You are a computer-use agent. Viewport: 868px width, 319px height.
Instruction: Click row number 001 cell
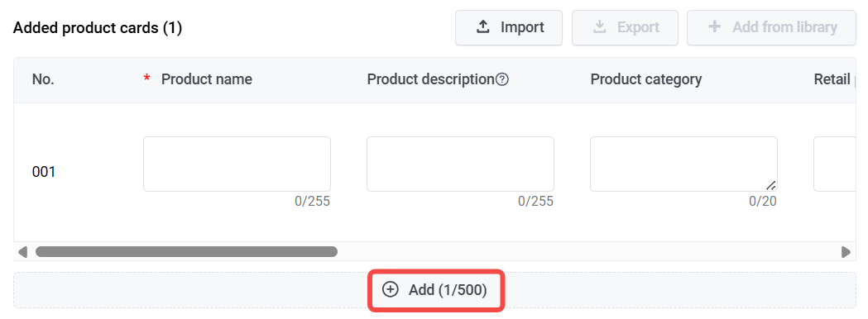click(x=44, y=172)
